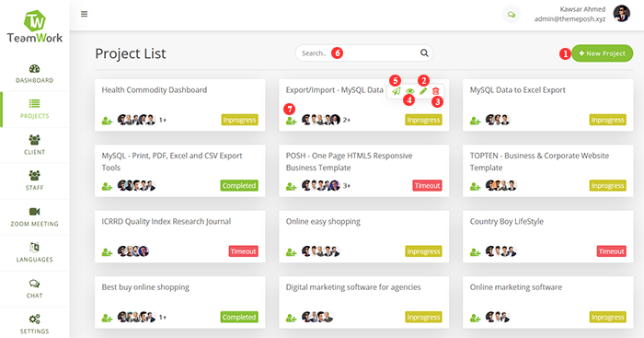Toggle the hamburger sidebar menu
This screenshot has height=338, width=644.
point(85,14)
